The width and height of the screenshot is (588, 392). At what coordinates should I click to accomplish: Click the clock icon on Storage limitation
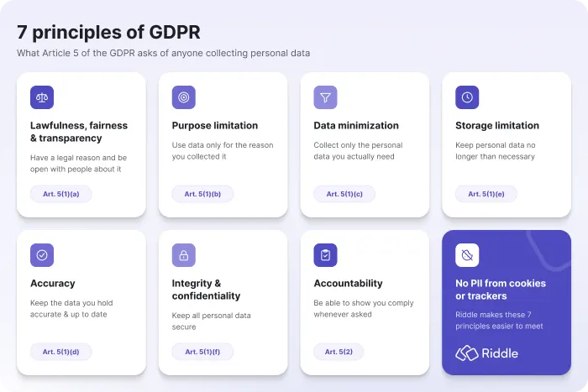pos(467,97)
